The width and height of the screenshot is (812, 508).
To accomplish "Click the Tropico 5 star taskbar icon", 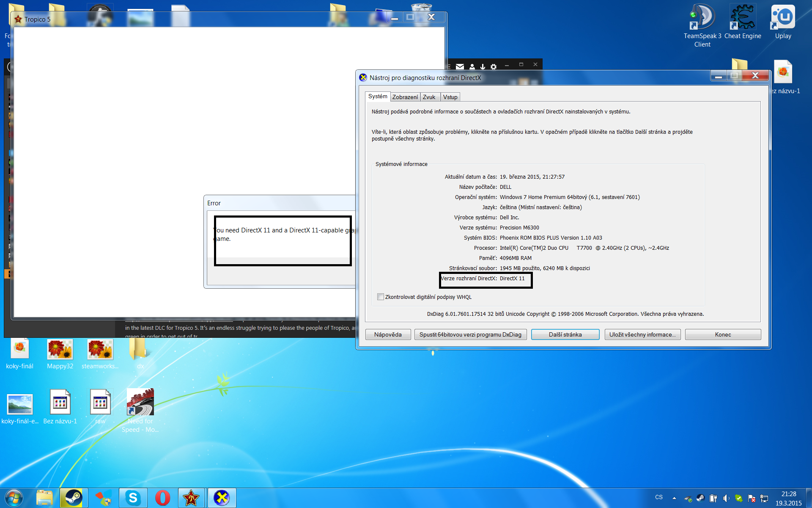I will coord(191,498).
